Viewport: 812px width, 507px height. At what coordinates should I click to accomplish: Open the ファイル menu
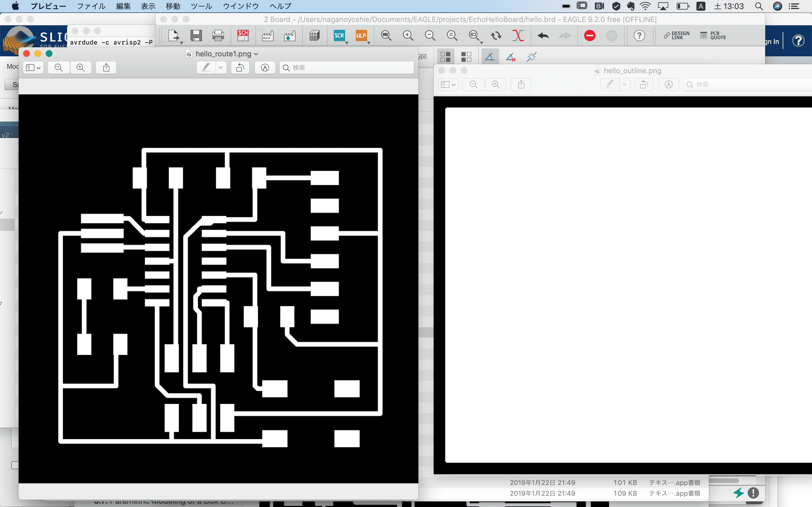91,6
